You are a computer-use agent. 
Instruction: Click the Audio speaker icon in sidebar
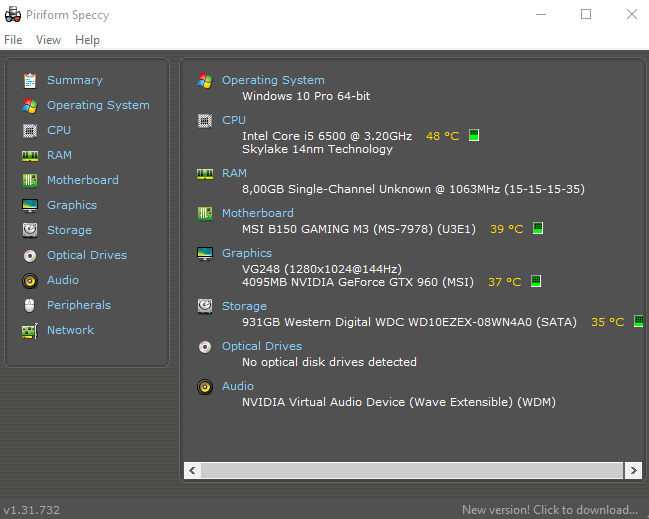coord(30,281)
